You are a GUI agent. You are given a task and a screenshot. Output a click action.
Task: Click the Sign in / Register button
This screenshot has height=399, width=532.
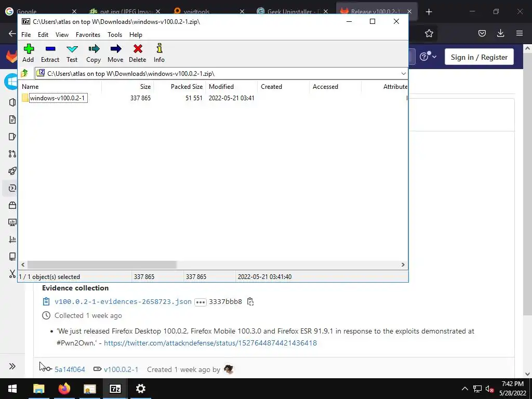479,57
